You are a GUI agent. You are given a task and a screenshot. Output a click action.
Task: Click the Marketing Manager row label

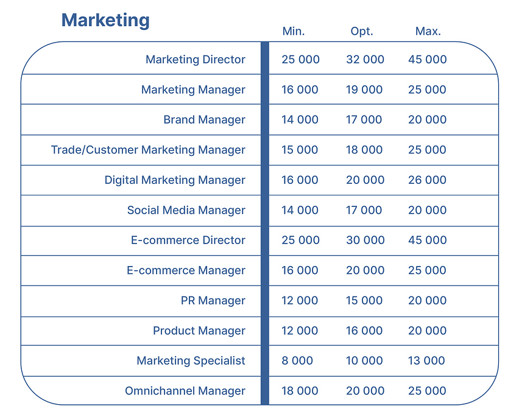coord(193,90)
